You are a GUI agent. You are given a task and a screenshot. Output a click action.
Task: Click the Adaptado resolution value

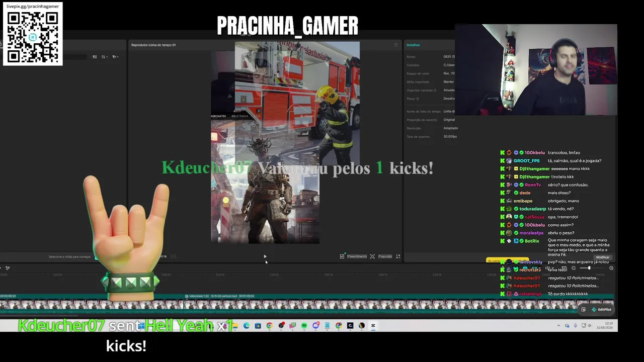click(x=450, y=128)
